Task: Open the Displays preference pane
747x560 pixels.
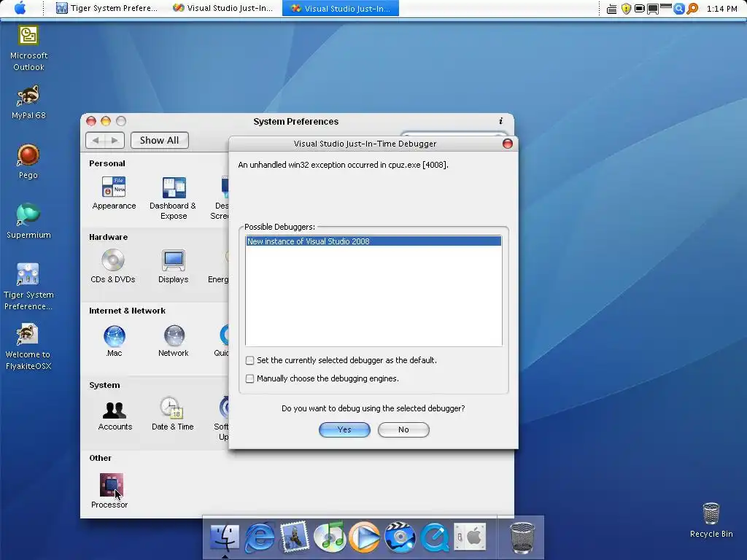Action: (x=173, y=267)
